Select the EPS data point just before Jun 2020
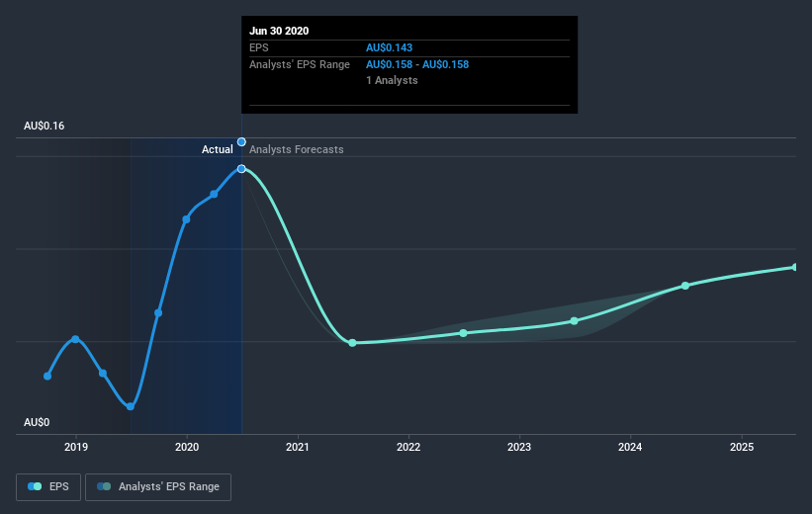Image resolution: width=812 pixels, height=514 pixels. click(x=214, y=194)
